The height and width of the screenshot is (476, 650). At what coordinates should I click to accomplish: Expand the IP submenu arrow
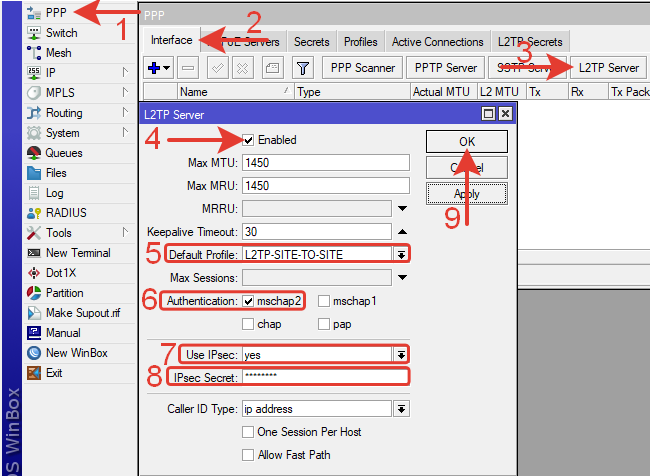click(x=125, y=73)
